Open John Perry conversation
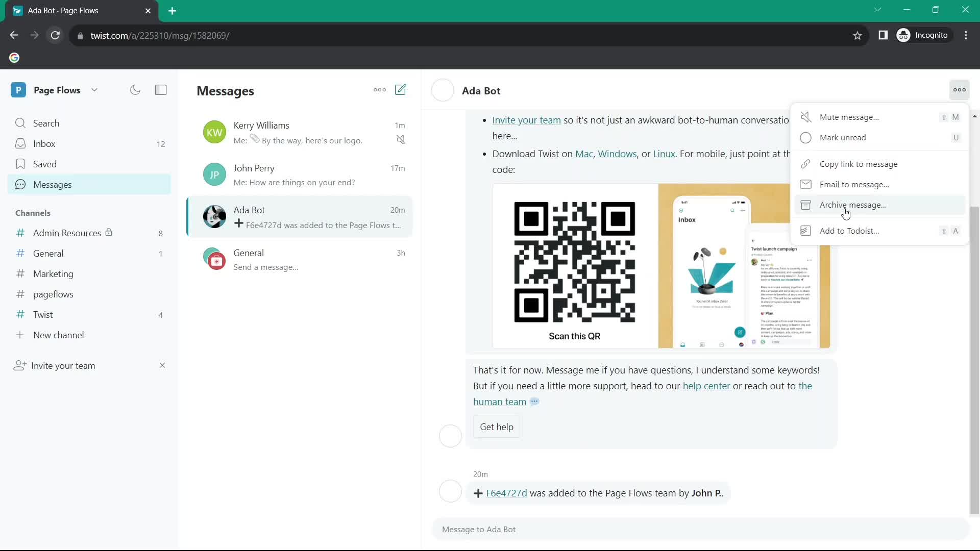The width and height of the screenshot is (980, 551). coord(300,174)
